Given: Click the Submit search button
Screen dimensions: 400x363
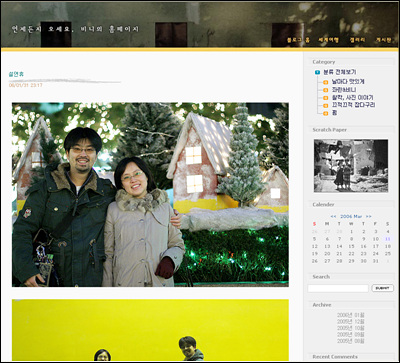Looking at the screenshot, I should pos(383,288).
